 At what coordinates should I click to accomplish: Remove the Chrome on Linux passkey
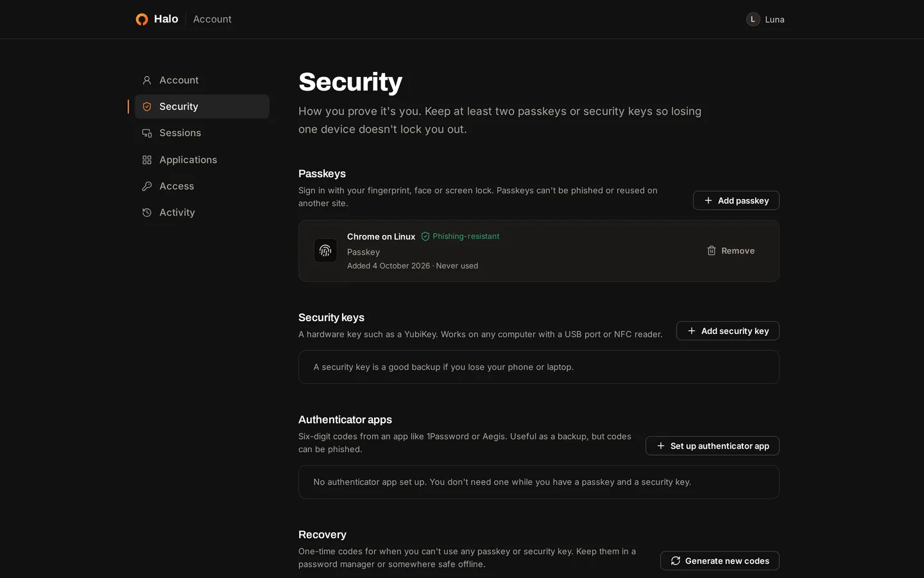point(731,250)
